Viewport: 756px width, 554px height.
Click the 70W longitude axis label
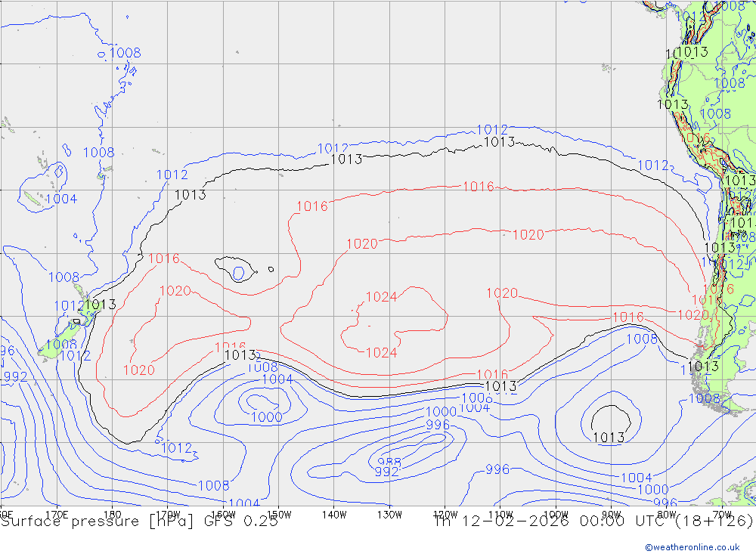click(722, 515)
